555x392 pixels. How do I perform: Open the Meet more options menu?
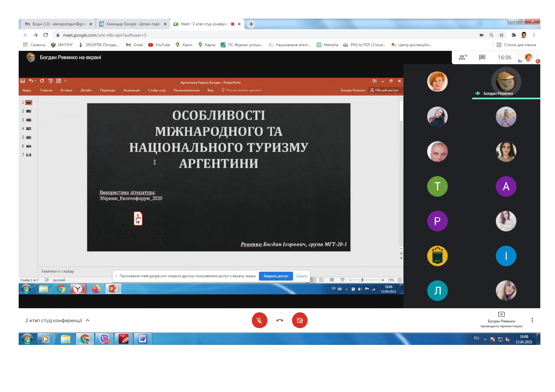[x=532, y=320]
